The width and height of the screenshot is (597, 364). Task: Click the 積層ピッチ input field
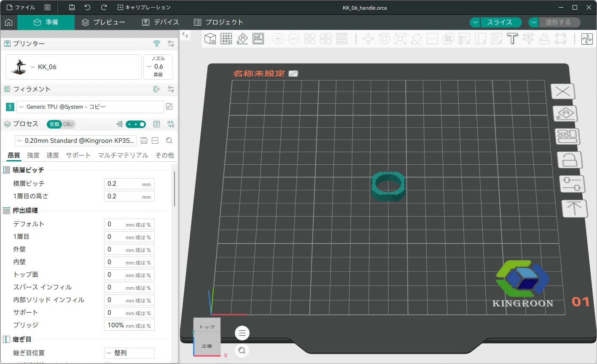(x=129, y=184)
